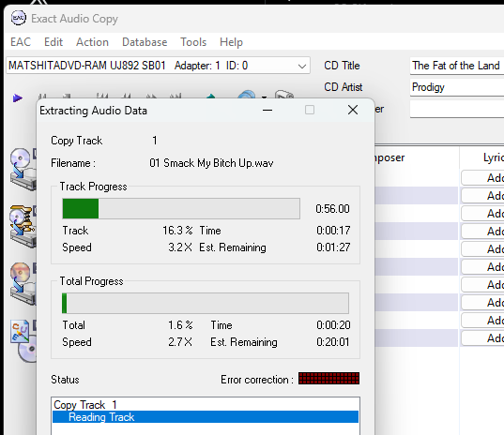Viewport: 504px width, 435px height.
Task: Click the total speed value 2.7 X
Action: pos(180,342)
